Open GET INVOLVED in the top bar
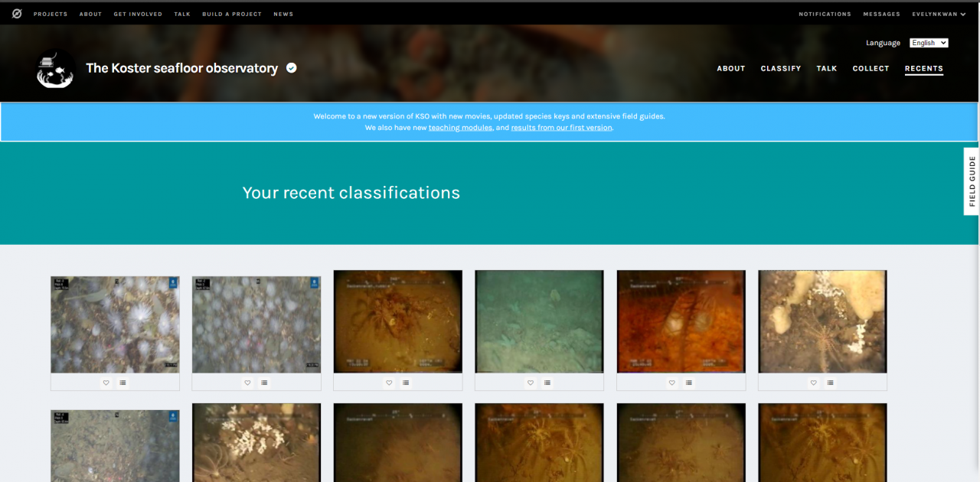980x482 pixels. [x=138, y=14]
